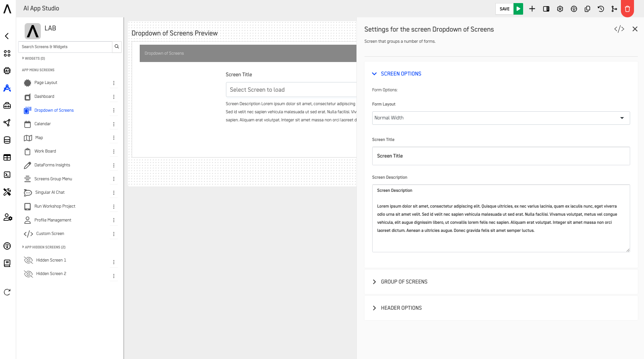Click the Screen Title input field

[501, 156]
